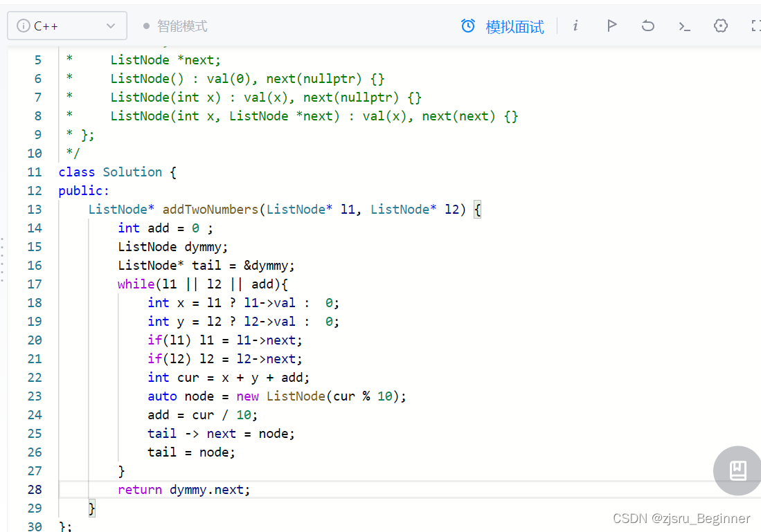This screenshot has height=532, width=761.
Task: Click 'ListNode dymmy;' declaration
Action: click(173, 247)
